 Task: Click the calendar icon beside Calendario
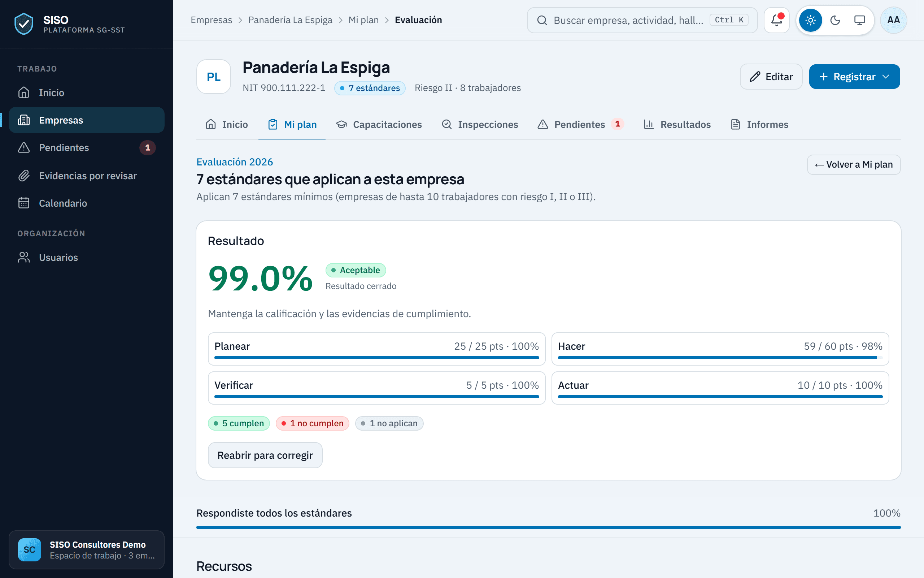tap(24, 203)
